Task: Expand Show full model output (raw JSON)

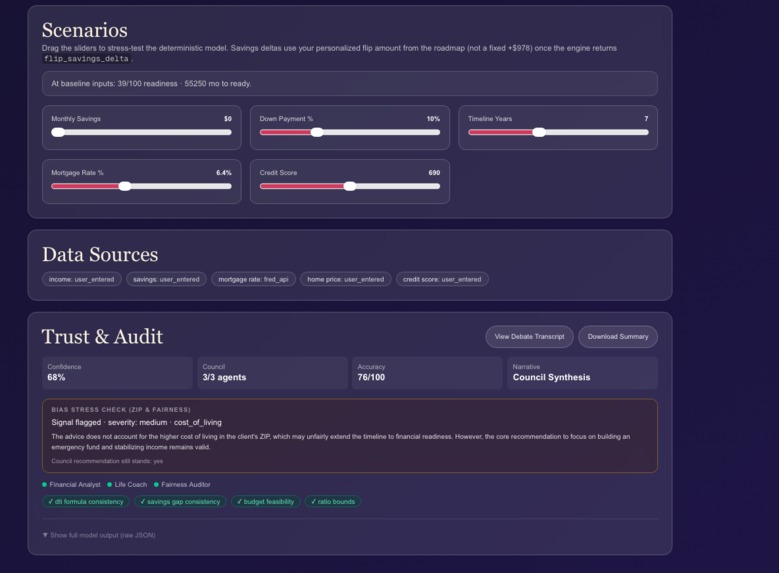Action: (99, 535)
